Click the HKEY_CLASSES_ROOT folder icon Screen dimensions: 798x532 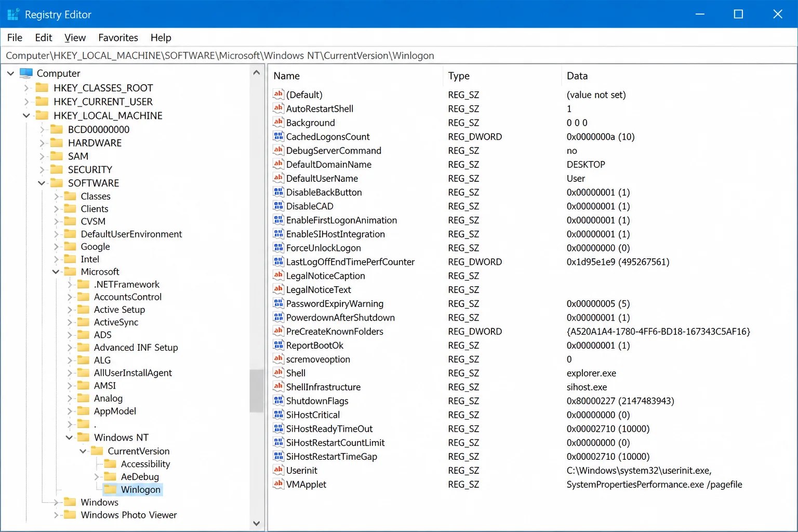[x=42, y=87]
